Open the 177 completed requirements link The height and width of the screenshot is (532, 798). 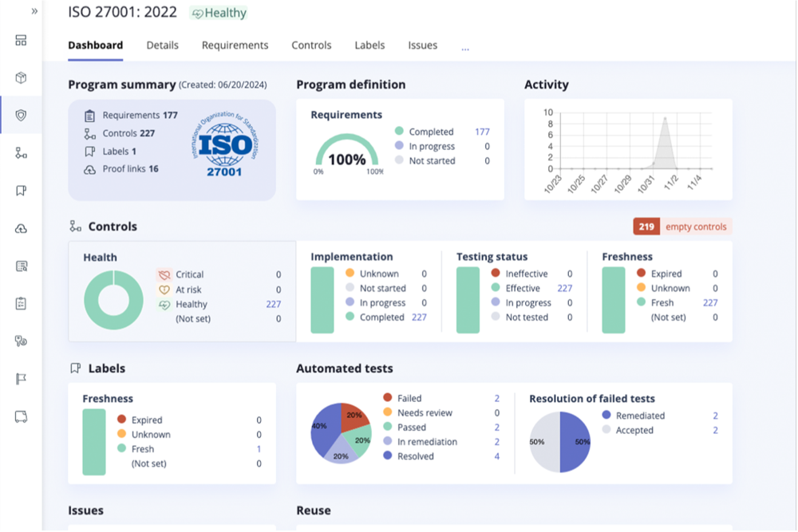click(482, 132)
